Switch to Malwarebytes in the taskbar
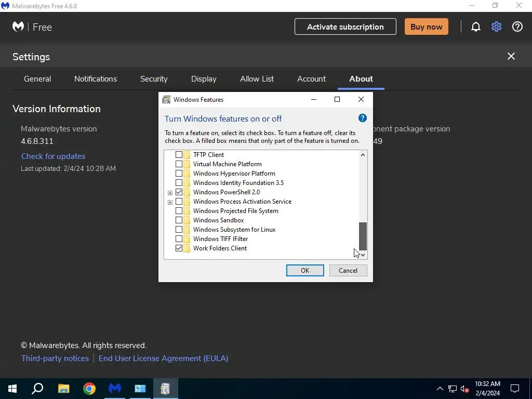Screen dimensions: 532x399 point(115,389)
